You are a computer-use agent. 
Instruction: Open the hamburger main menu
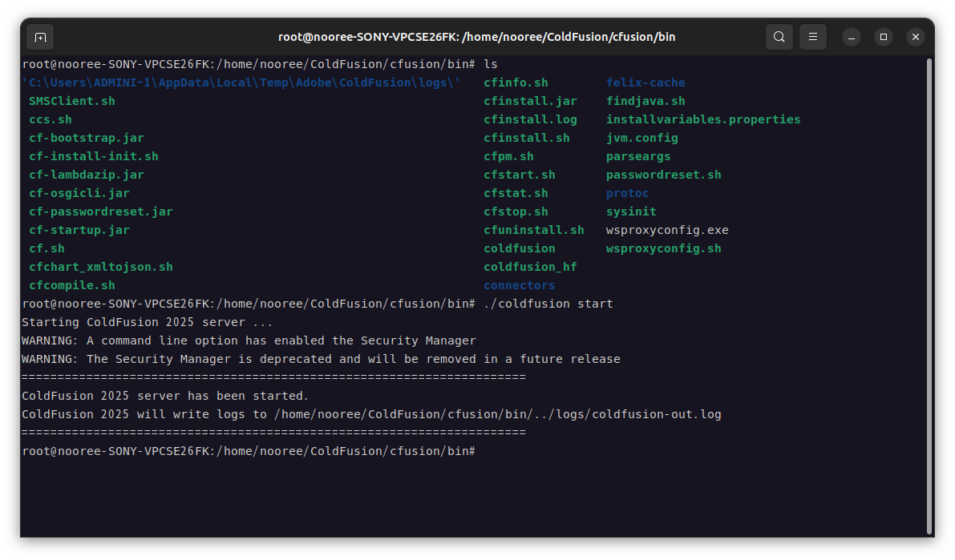pos(812,37)
